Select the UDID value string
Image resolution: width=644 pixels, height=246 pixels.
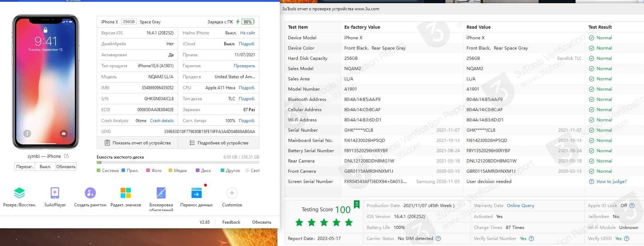pyautogui.click(x=209, y=132)
